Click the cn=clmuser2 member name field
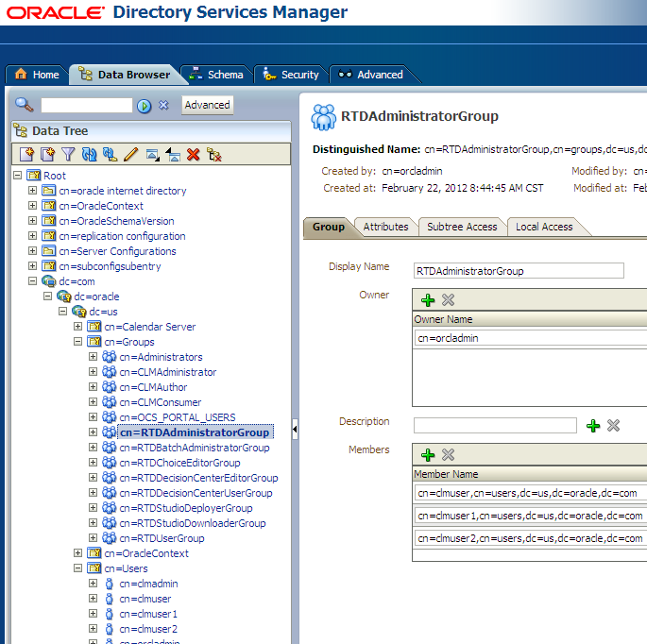 (531, 538)
